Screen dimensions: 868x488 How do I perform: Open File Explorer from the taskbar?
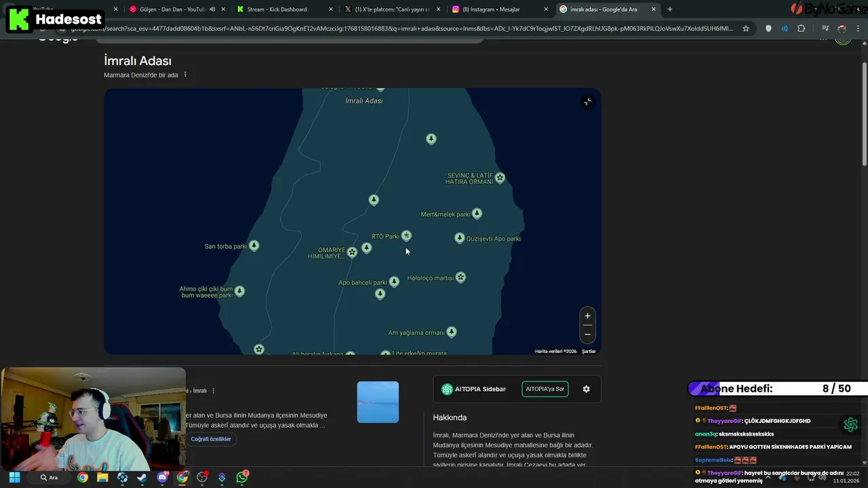102,477
